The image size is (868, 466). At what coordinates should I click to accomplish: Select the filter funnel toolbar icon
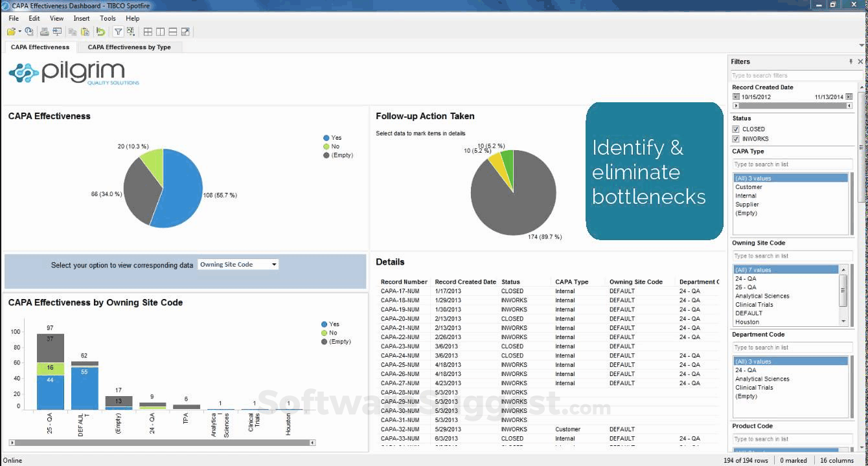[119, 31]
